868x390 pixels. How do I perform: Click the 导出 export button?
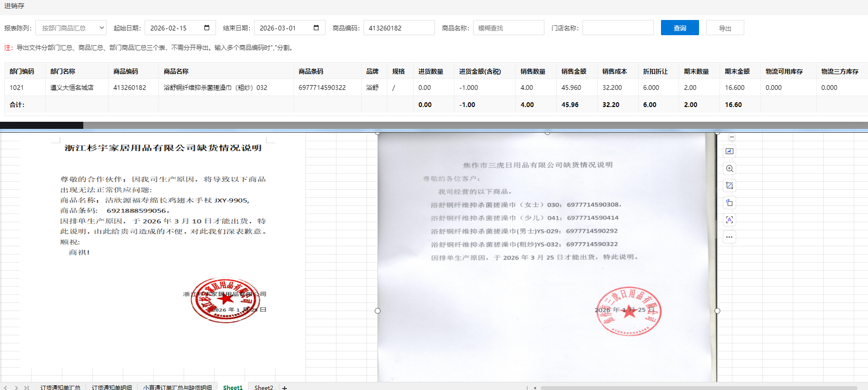pos(725,28)
